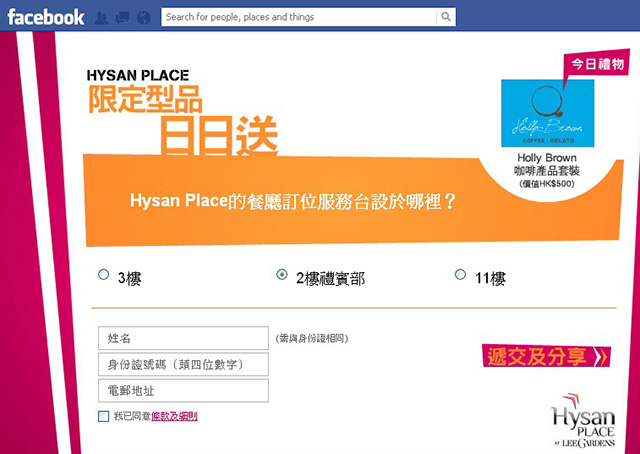The height and width of the screenshot is (454, 640).
Task: Click the Holly Brown gift image
Action: tap(547, 113)
